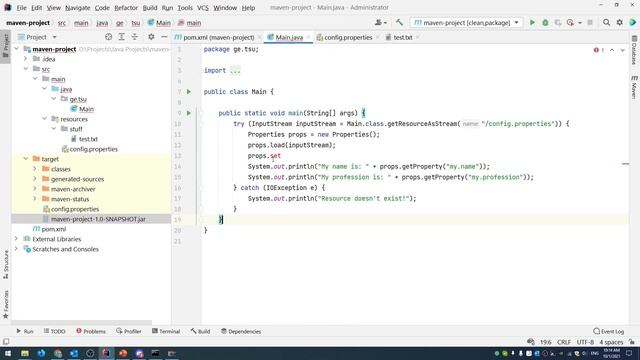Build project with hammer icon
This screenshot has width=640, height=360.
pyautogui.click(x=399, y=23)
